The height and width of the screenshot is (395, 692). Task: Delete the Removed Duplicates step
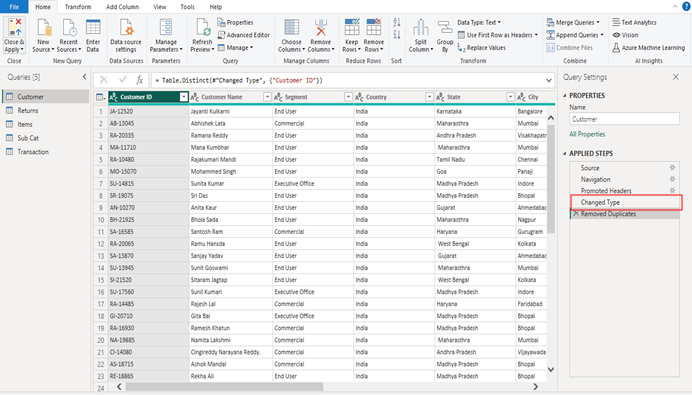[575, 214]
